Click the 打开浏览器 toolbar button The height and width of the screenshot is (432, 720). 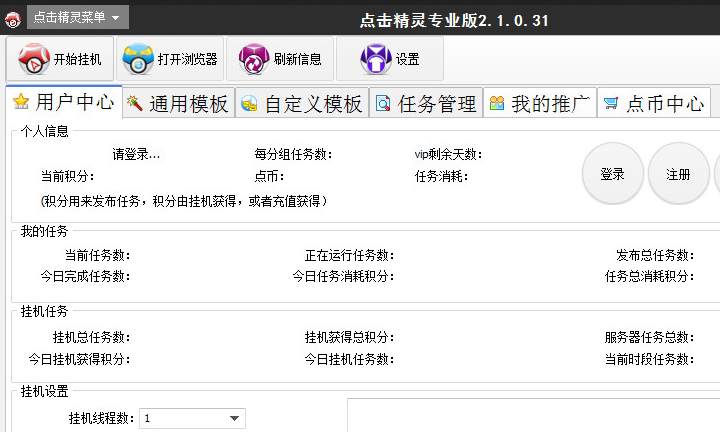pos(170,59)
